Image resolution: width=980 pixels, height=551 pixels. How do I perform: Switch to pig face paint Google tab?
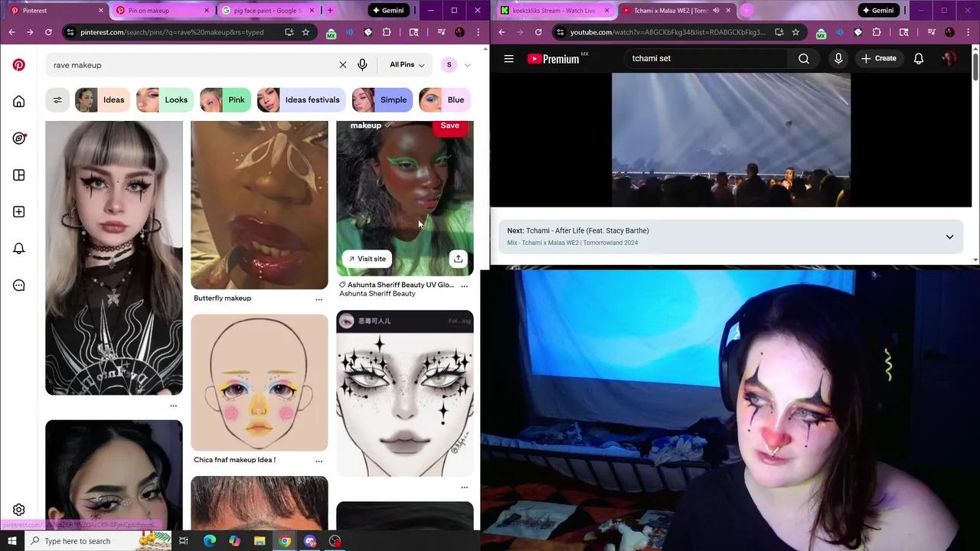click(x=267, y=11)
